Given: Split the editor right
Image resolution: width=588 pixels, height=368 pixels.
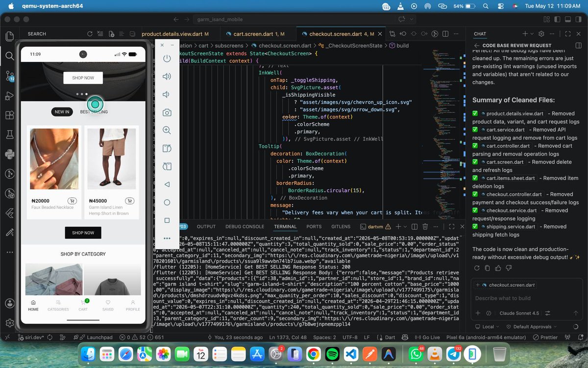Looking at the screenshot, I should pos(446,34).
